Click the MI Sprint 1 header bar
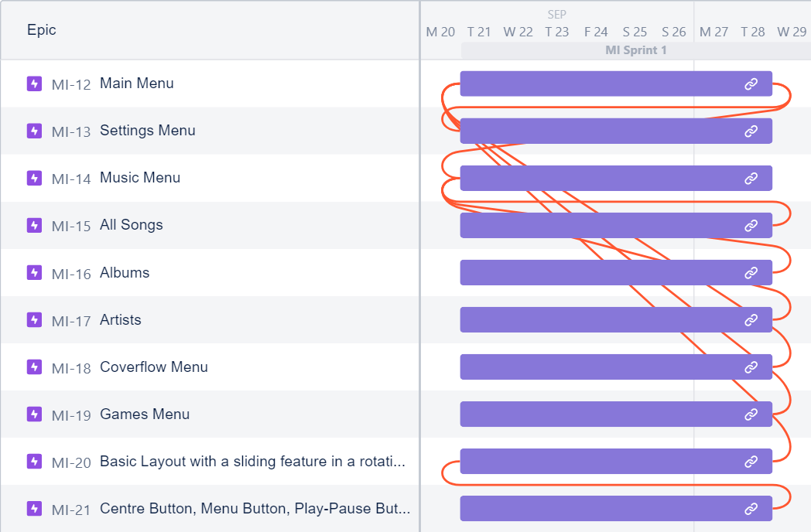811x532 pixels. pos(636,50)
